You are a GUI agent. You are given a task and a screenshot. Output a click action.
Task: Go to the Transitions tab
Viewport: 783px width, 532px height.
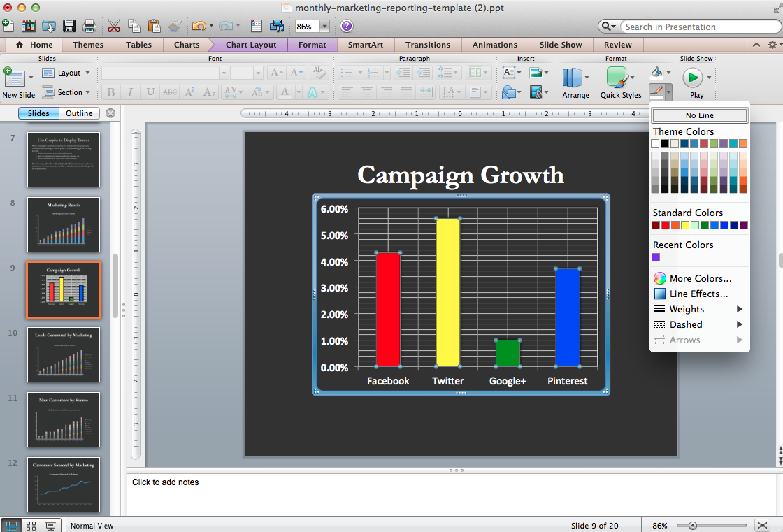point(427,45)
